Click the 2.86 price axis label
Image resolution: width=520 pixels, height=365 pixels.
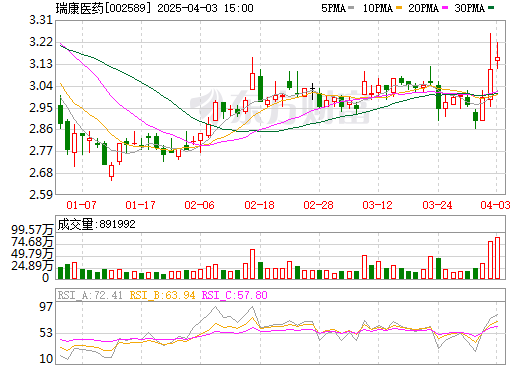coord(41,129)
